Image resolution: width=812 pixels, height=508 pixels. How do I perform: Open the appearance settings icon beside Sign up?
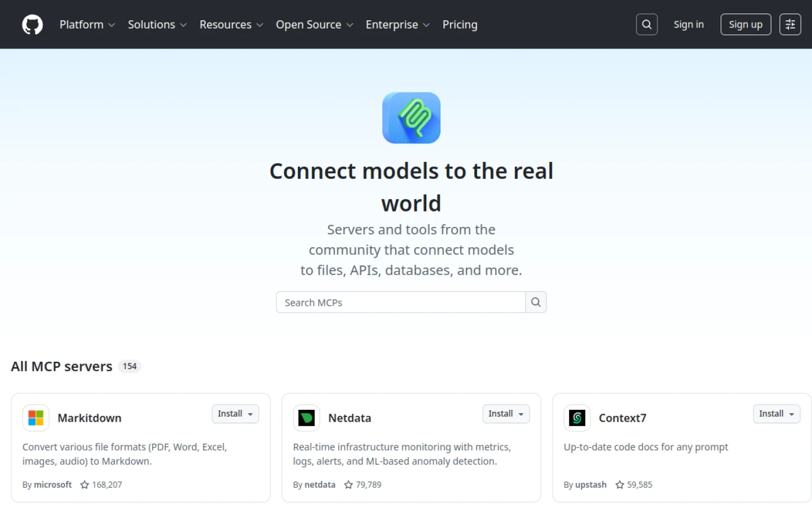[790, 24]
